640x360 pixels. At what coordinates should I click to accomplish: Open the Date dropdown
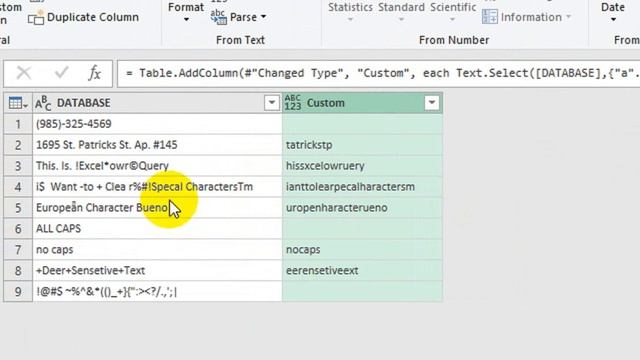[613, 11]
